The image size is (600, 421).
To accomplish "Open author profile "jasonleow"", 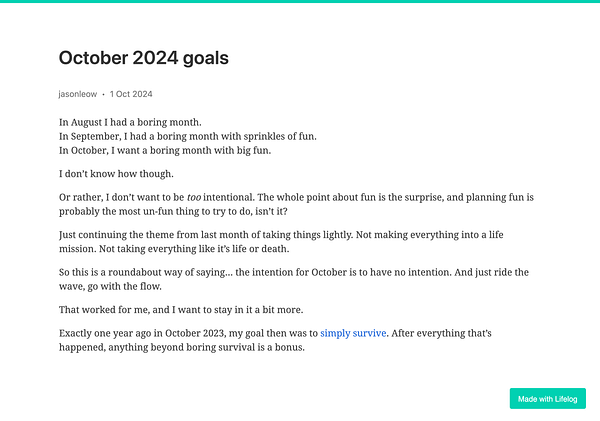I will [78, 94].
